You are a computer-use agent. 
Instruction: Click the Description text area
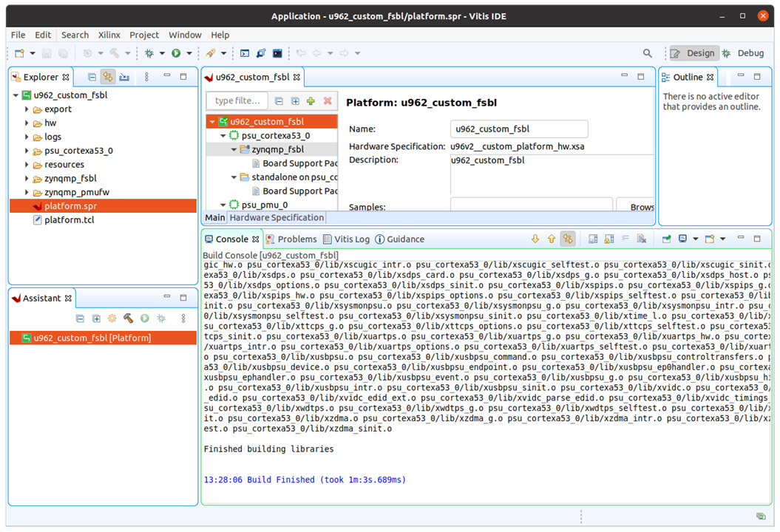click(x=552, y=174)
